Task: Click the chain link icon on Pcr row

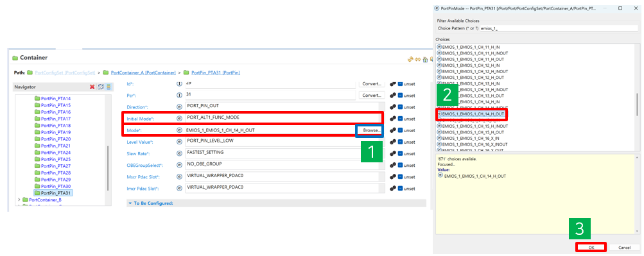Action: click(393, 95)
